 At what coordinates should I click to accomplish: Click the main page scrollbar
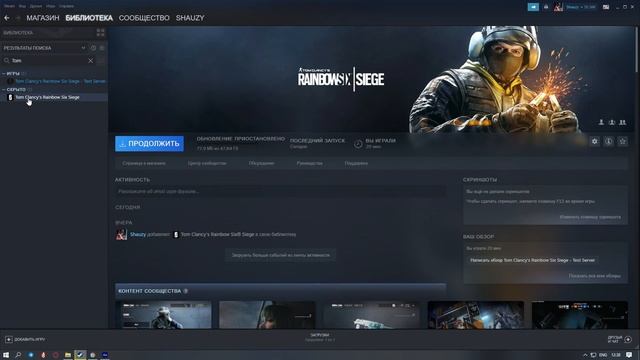[636, 49]
